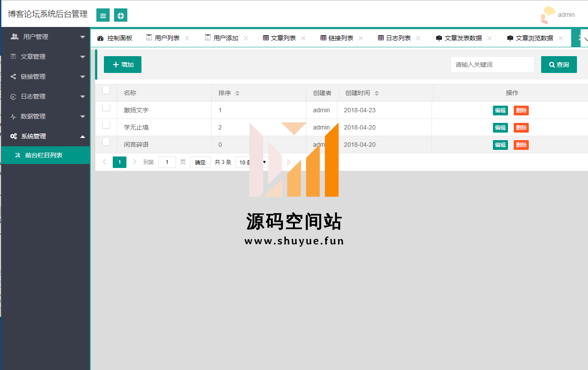Click the 用户管理 users icon in sidebar
The width and height of the screenshot is (588, 370).
15,37
